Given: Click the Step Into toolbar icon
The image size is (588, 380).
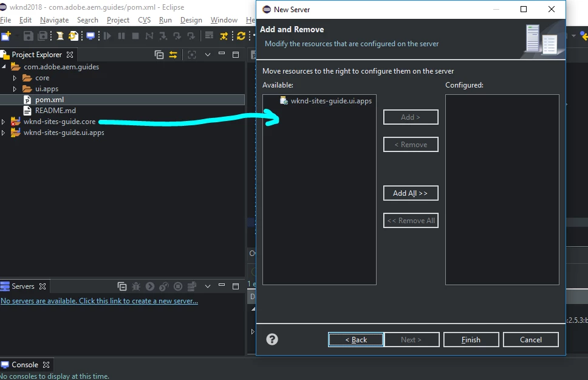Looking at the screenshot, I should click(163, 36).
